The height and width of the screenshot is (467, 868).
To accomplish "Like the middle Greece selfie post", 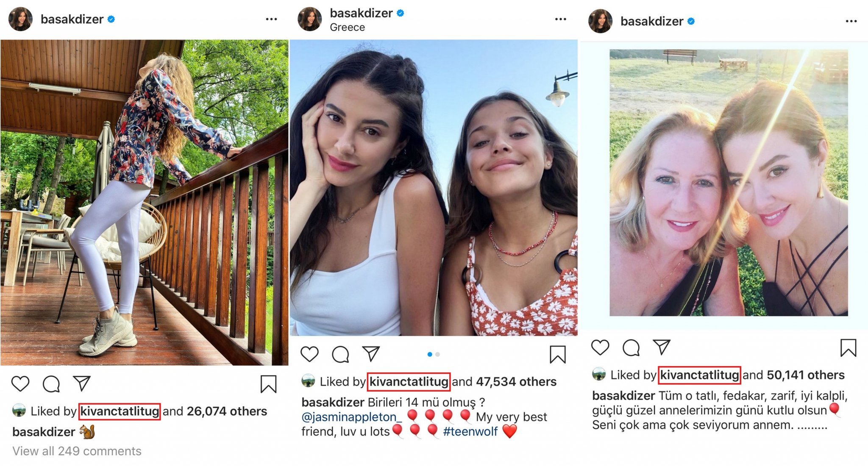I will point(309,354).
